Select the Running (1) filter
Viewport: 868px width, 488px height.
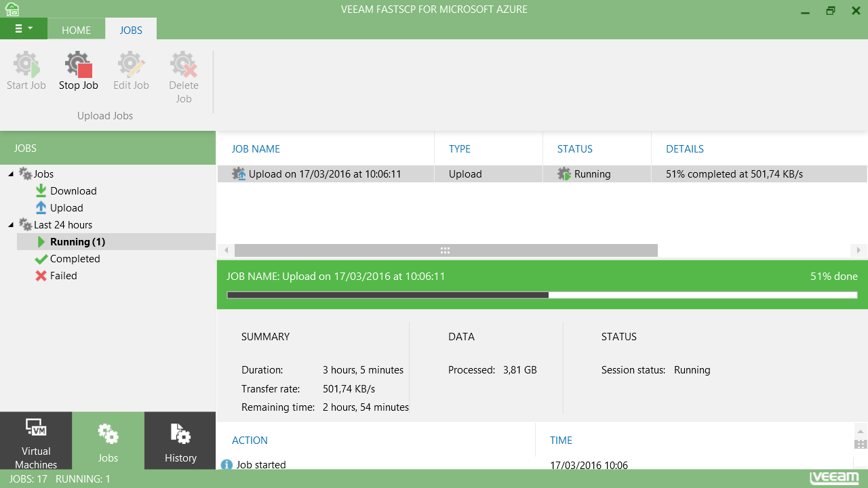pos(116,242)
